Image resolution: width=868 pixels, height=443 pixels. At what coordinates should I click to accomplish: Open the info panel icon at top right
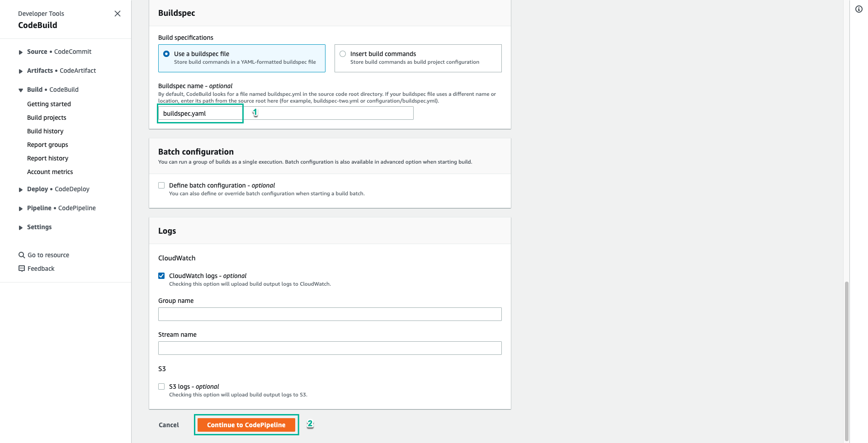[859, 9]
